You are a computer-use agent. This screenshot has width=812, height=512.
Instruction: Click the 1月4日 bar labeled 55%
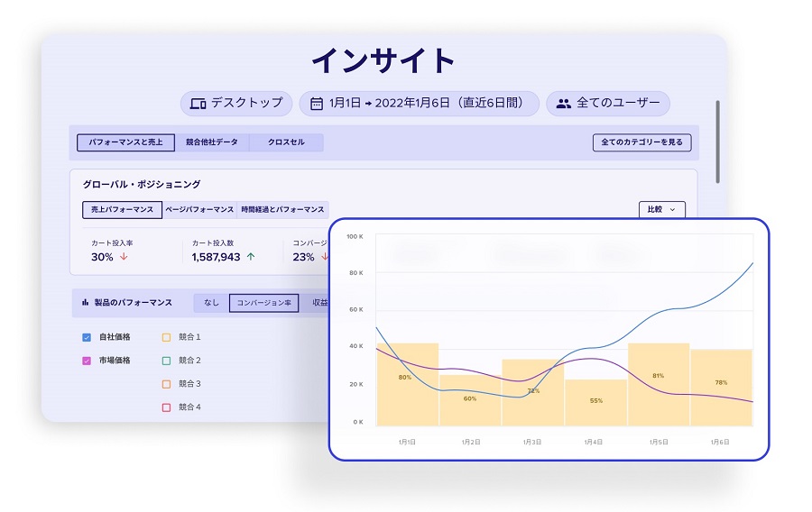pyautogui.click(x=596, y=402)
